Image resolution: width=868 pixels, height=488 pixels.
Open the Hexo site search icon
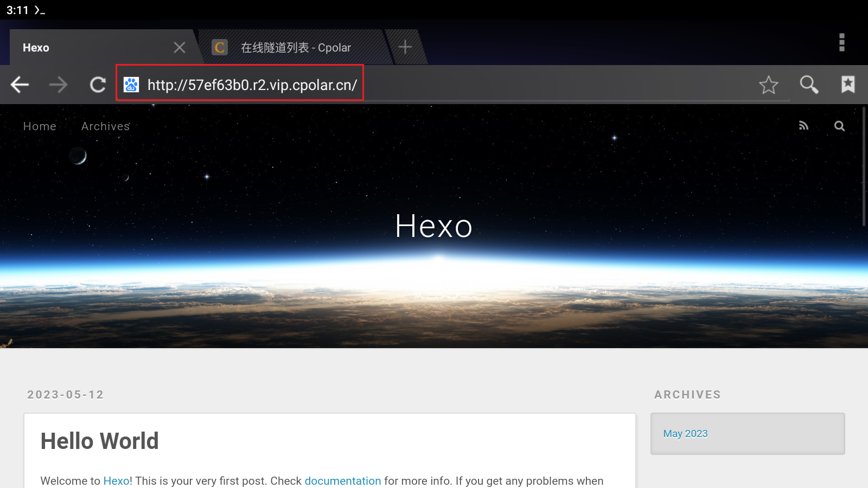[839, 126]
